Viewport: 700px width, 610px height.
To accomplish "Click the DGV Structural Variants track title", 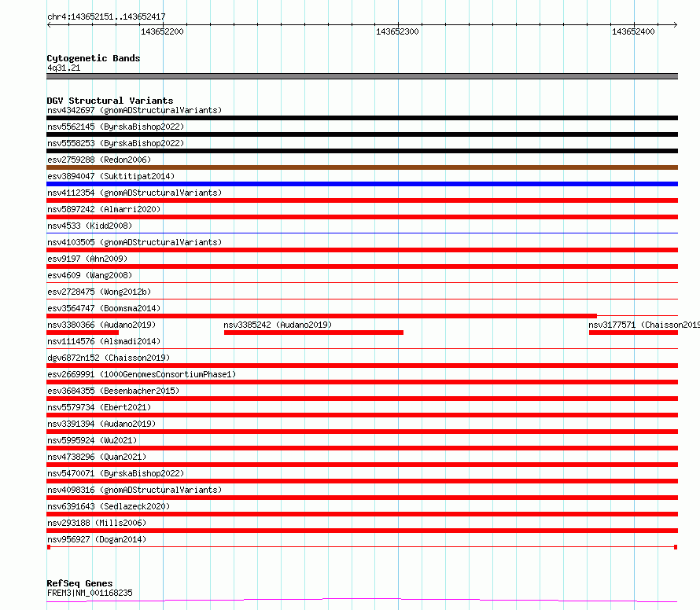I will coord(110,101).
